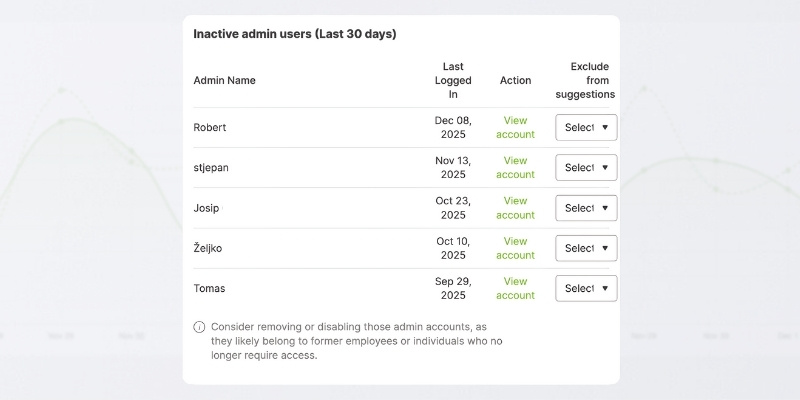
Task: Open View account link for Robert
Action: [515, 127]
